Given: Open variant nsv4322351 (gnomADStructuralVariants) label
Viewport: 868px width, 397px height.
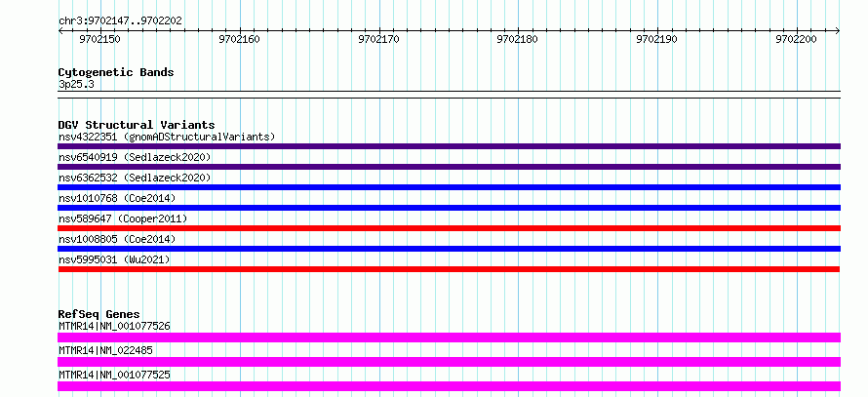Looking at the screenshot, I should (167, 137).
